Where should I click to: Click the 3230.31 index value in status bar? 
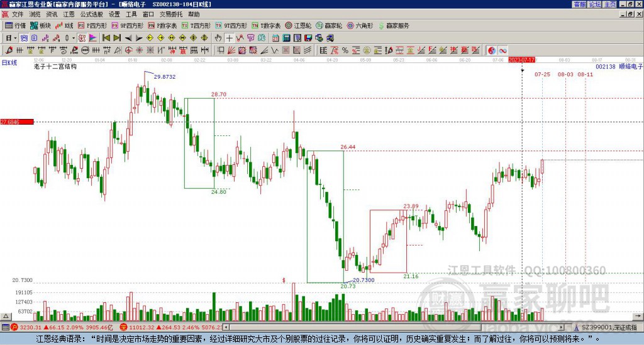point(31,327)
